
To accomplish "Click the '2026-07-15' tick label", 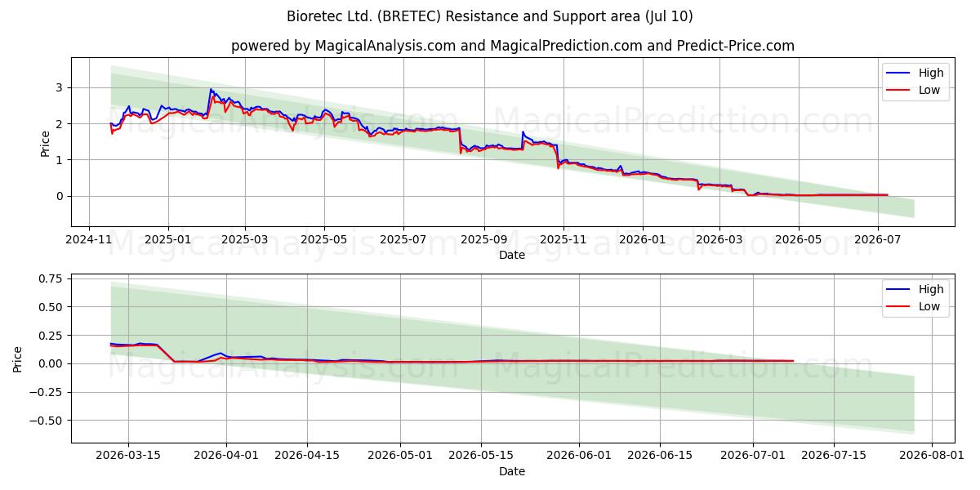I will pyautogui.click(x=833, y=456).
